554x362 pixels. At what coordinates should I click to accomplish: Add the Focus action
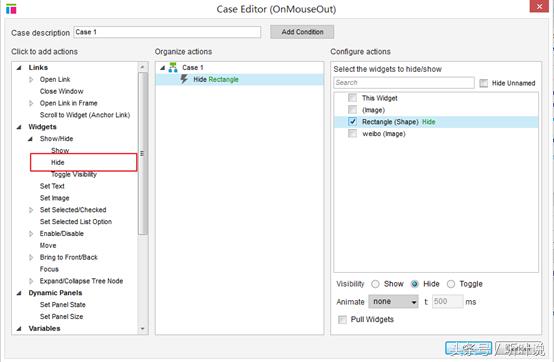(x=49, y=269)
